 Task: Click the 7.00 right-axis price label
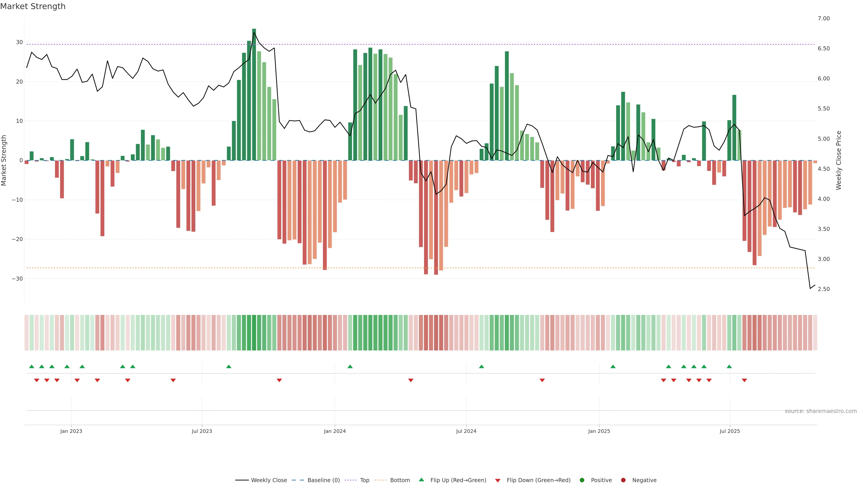click(x=823, y=18)
